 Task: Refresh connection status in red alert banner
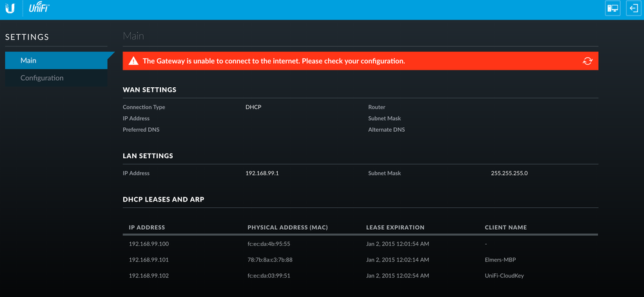pos(588,61)
